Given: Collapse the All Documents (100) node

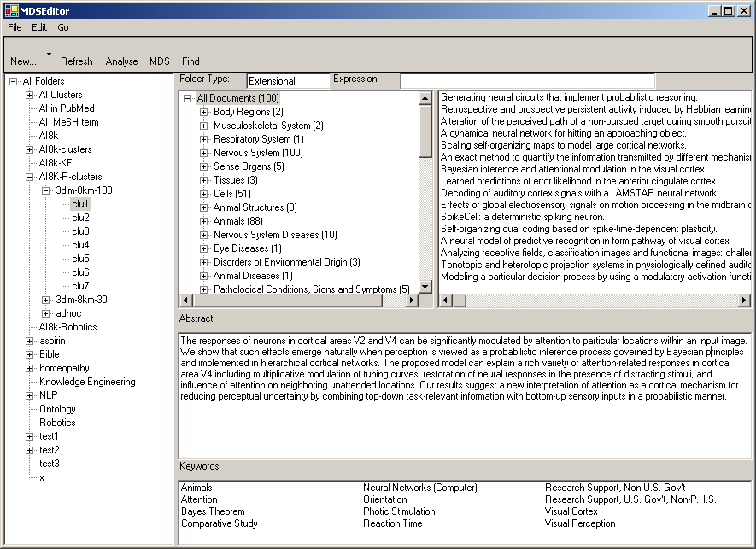Looking at the screenshot, I should click(x=188, y=98).
